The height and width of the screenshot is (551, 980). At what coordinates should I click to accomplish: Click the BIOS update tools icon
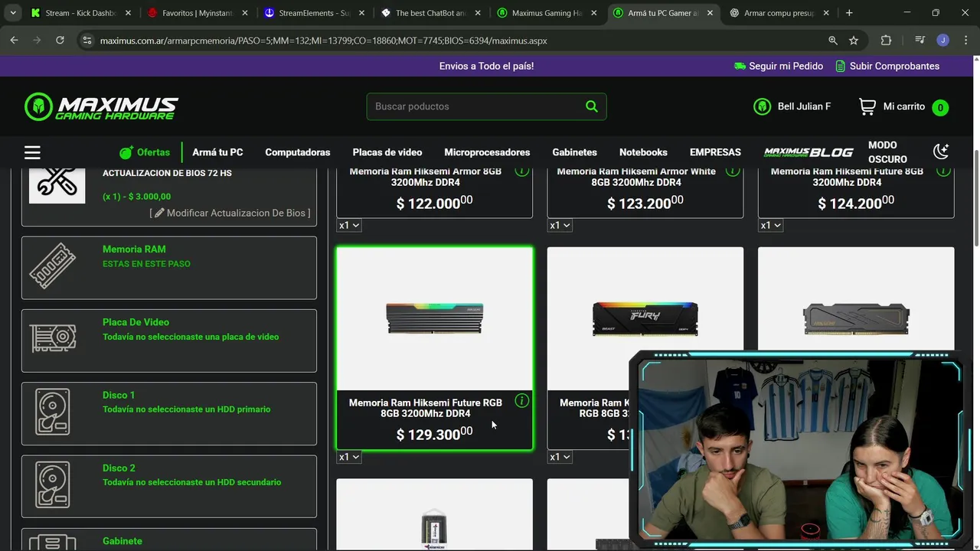point(57,183)
